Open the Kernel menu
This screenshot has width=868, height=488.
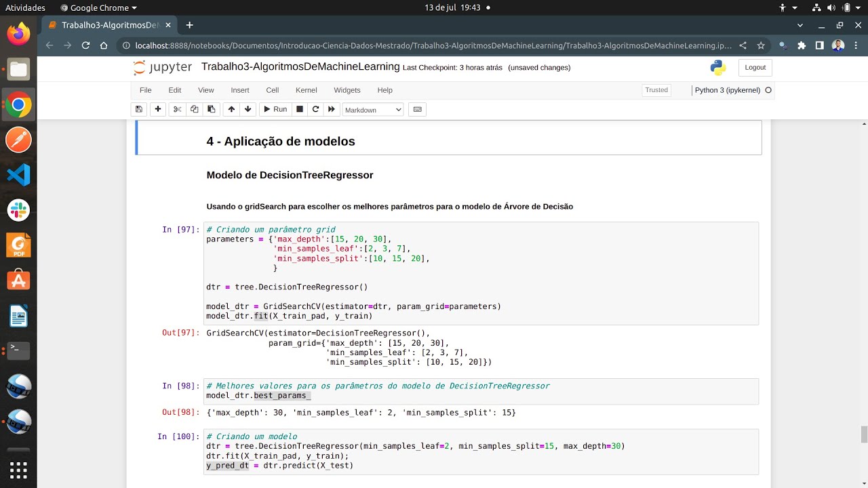(x=307, y=90)
